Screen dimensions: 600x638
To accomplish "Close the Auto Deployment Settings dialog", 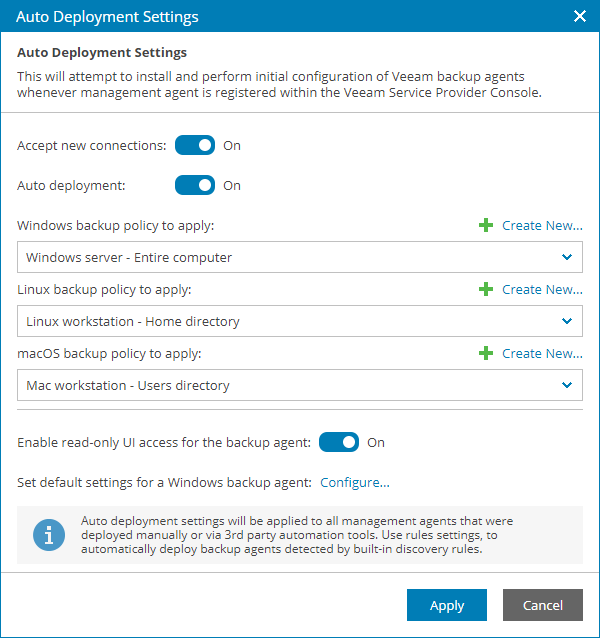I will 579,16.
